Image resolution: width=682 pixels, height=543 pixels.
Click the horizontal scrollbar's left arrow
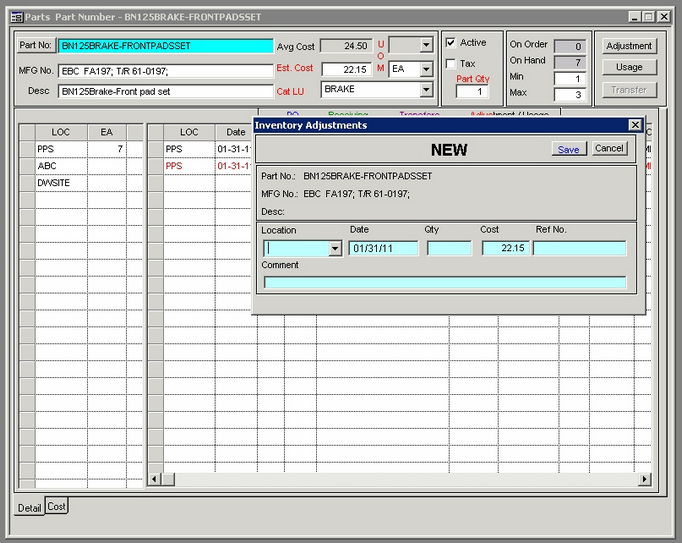pyautogui.click(x=154, y=480)
